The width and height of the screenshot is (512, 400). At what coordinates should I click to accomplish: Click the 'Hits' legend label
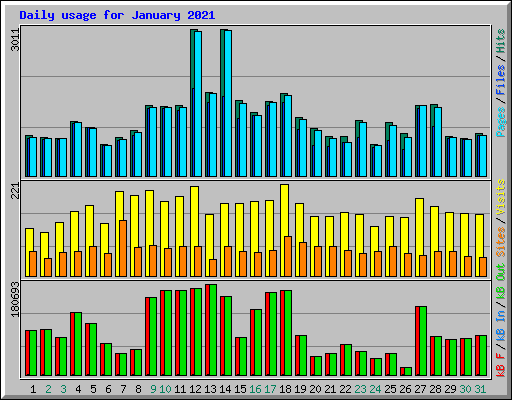501,41
